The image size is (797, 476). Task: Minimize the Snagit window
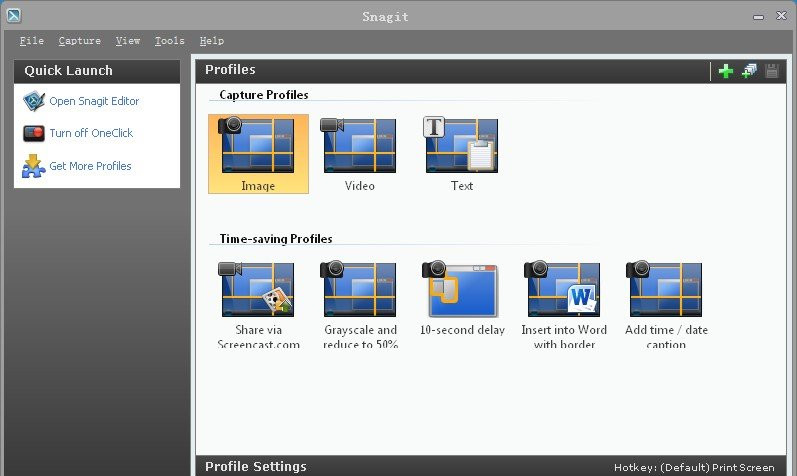[758, 17]
